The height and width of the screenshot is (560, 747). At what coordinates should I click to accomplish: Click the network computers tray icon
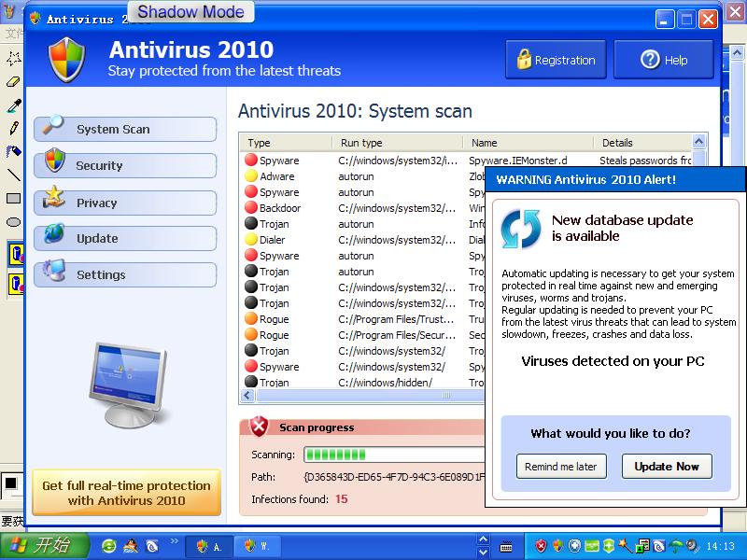643,546
